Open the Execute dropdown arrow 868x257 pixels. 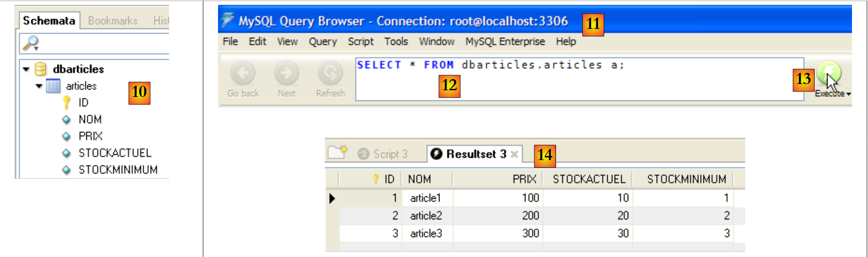click(x=849, y=94)
